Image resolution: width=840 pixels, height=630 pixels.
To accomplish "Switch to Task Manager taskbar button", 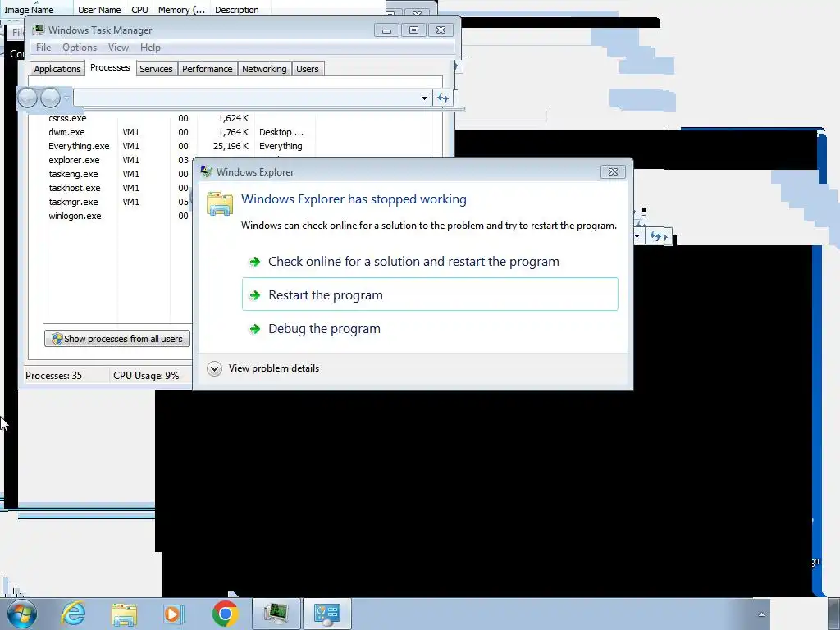I will [x=276, y=614].
